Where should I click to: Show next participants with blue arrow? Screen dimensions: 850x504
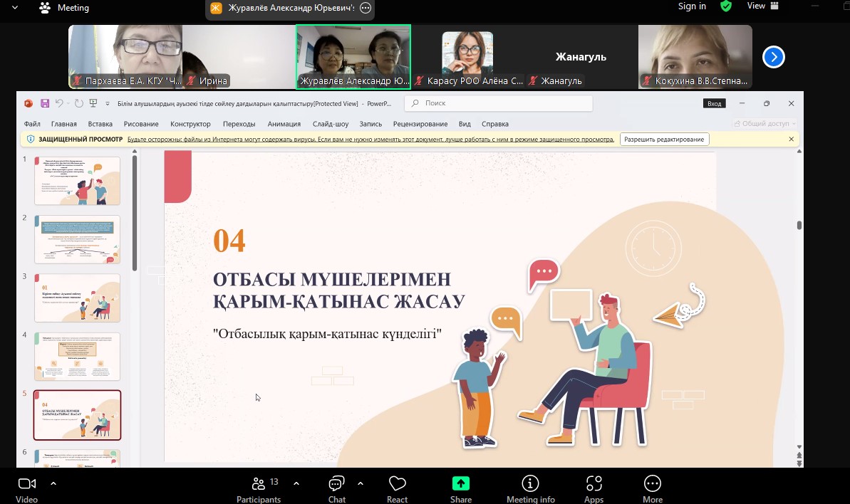tap(773, 57)
